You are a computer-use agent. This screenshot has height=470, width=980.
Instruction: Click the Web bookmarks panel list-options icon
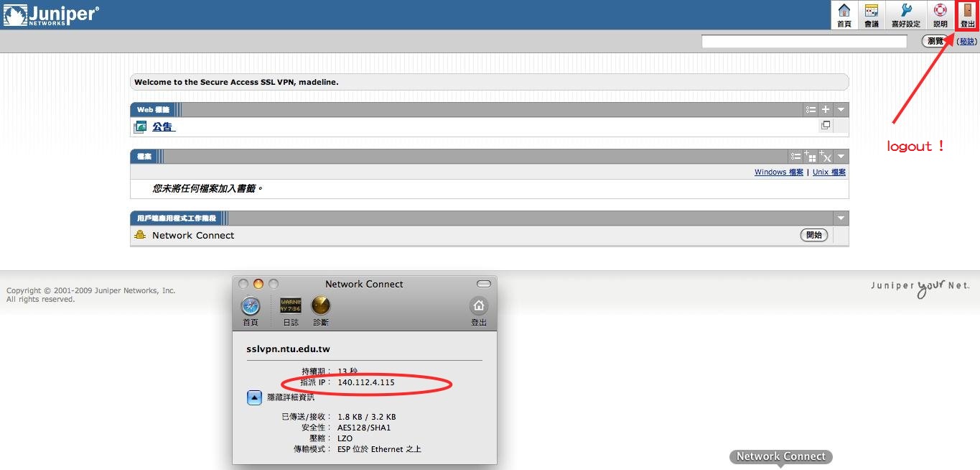coord(811,110)
